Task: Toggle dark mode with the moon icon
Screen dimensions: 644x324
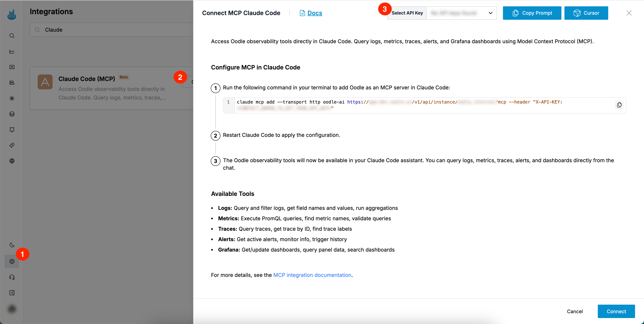Action: click(12, 245)
